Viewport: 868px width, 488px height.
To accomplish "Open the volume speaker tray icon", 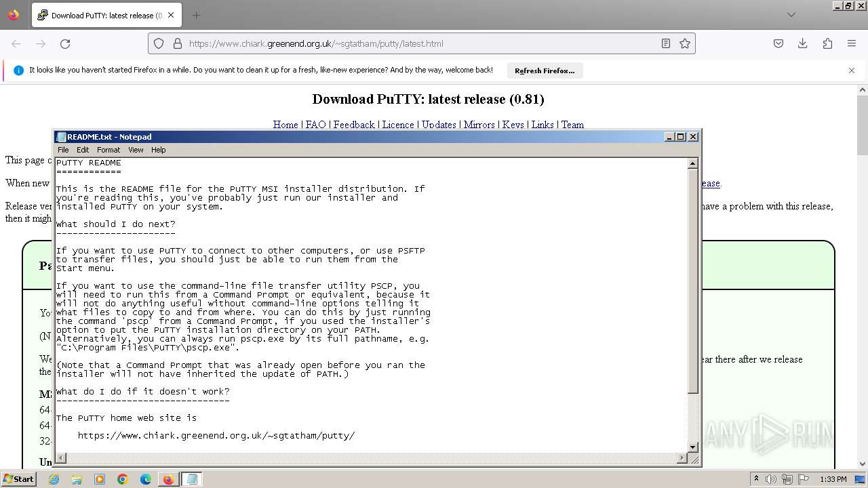I will 771,479.
